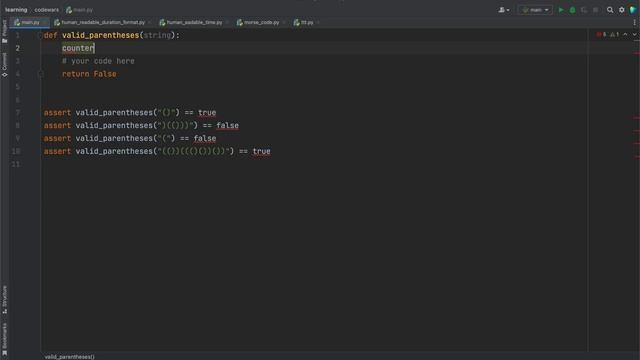Click the Run with Coverage icon
This screenshot has width=640, height=360.
[x=584, y=10]
